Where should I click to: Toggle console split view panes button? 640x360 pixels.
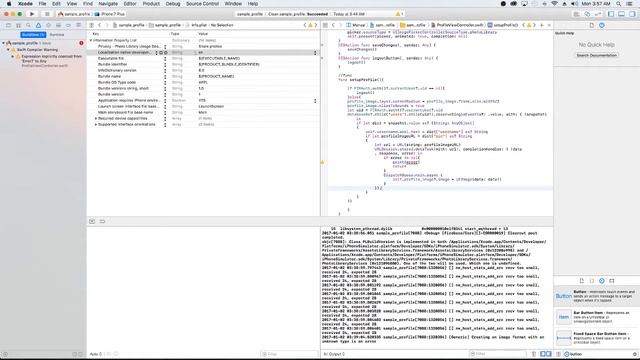546,354
